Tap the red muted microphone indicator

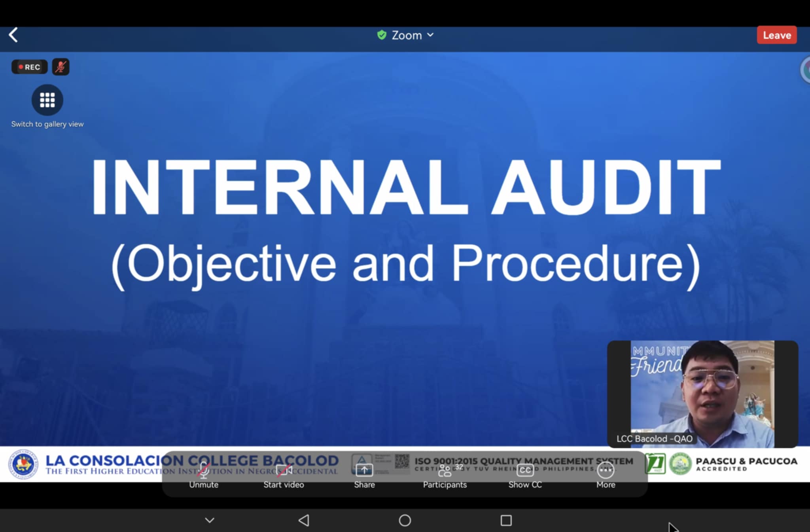tap(61, 67)
